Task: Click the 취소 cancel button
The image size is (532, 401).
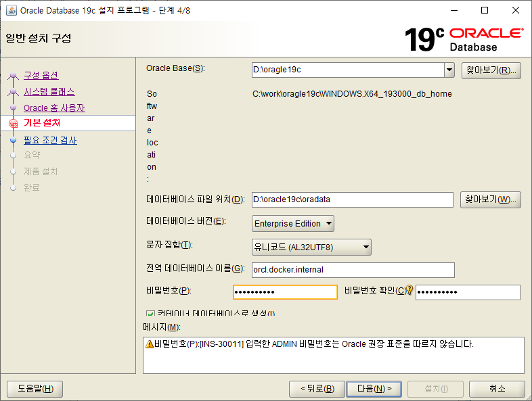Action: point(497,388)
